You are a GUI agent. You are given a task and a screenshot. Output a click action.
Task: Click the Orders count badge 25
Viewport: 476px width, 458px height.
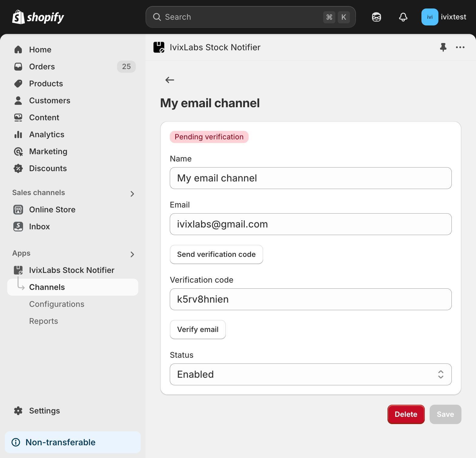[x=126, y=67]
